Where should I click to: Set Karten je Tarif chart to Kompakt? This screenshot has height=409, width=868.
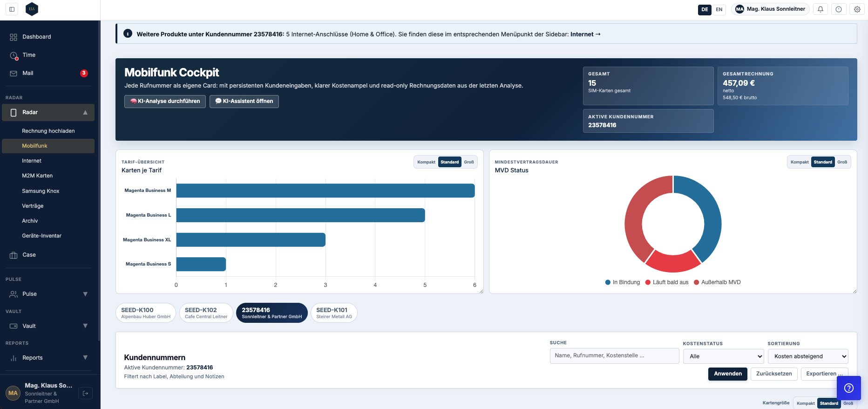(x=426, y=162)
